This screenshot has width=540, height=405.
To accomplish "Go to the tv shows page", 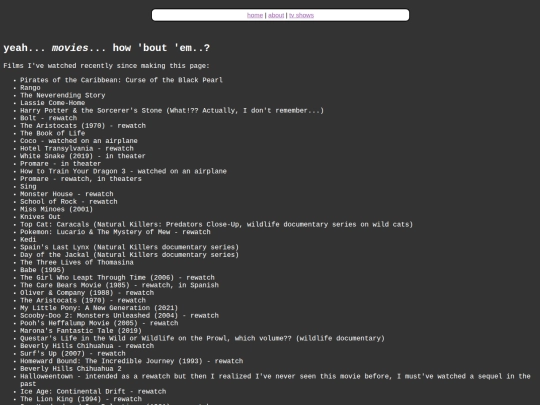I will pos(301,15).
